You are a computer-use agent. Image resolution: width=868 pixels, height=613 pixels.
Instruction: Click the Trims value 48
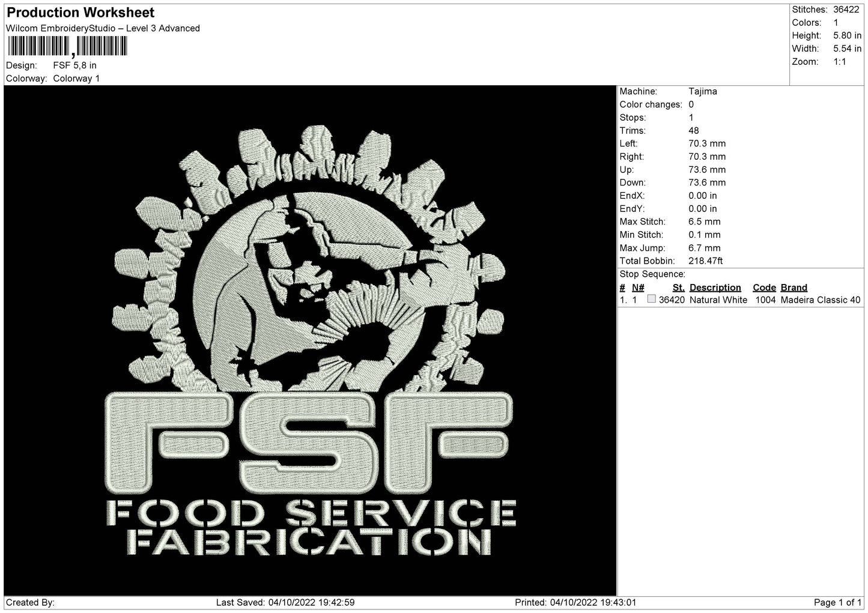click(x=694, y=131)
